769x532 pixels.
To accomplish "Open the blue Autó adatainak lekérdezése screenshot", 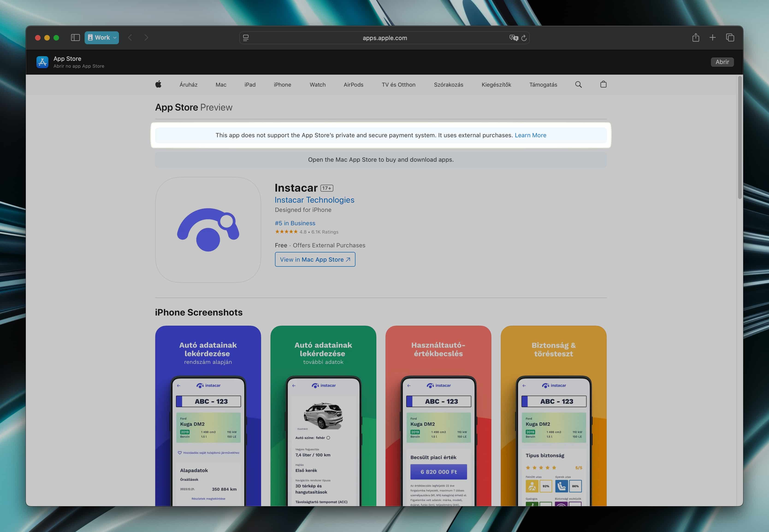I will pyautogui.click(x=208, y=416).
